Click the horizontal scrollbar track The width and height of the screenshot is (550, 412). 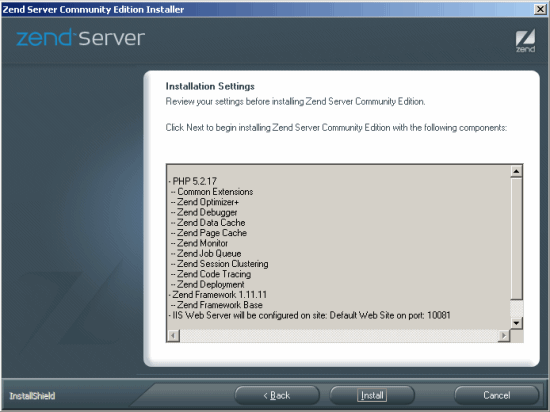point(339,336)
